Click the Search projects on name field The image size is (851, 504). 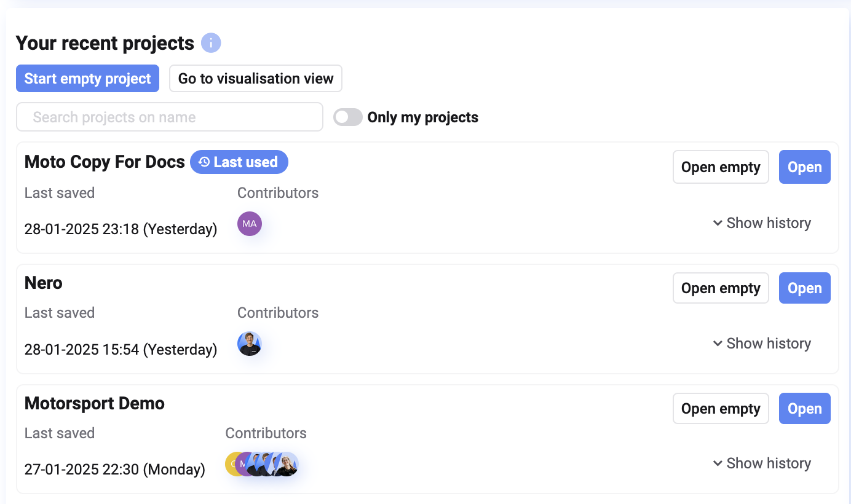coord(170,117)
